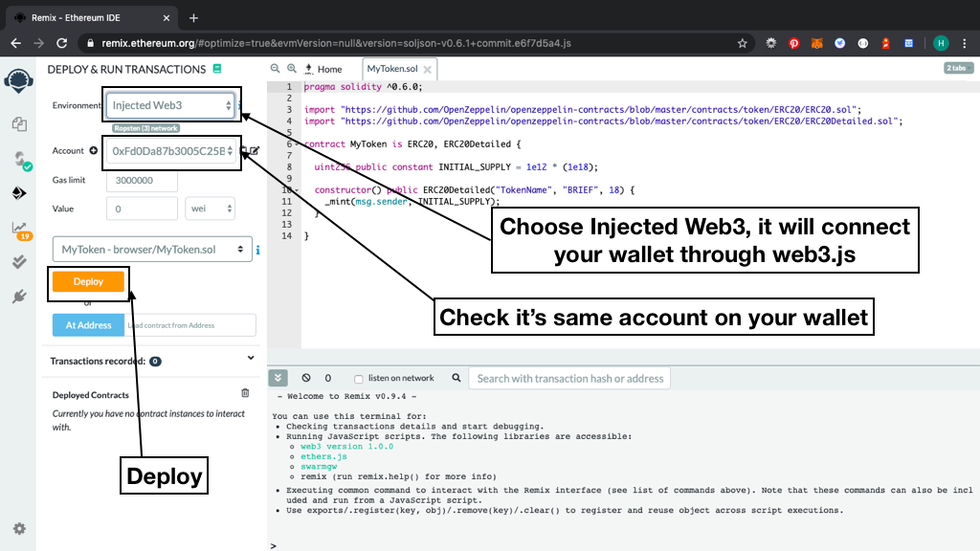
Task: Collapse code fold at line 10
Action: point(297,190)
